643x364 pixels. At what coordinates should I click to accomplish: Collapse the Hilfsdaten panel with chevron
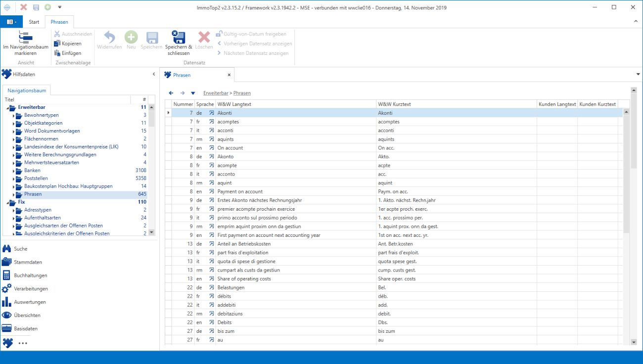click(153, 74)
